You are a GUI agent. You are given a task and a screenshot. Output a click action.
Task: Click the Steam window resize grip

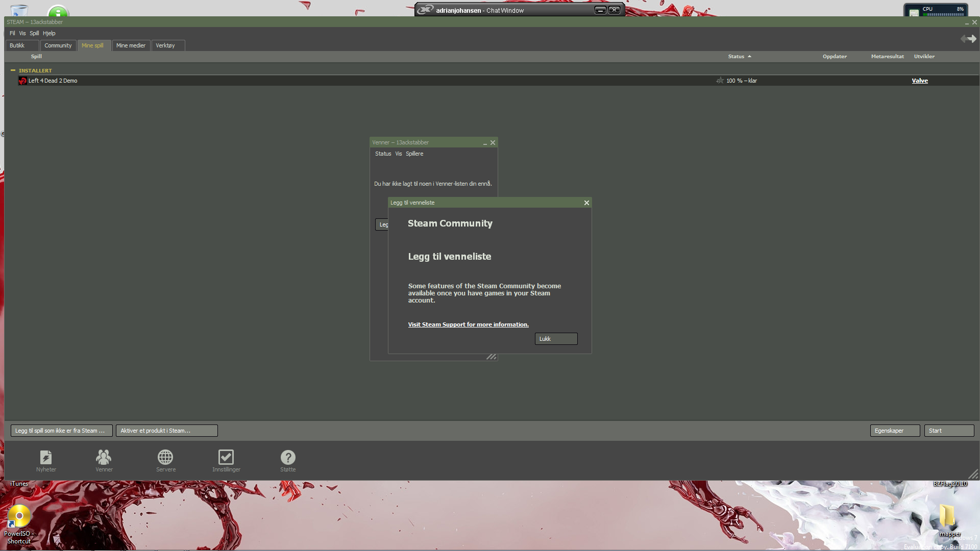973,474
